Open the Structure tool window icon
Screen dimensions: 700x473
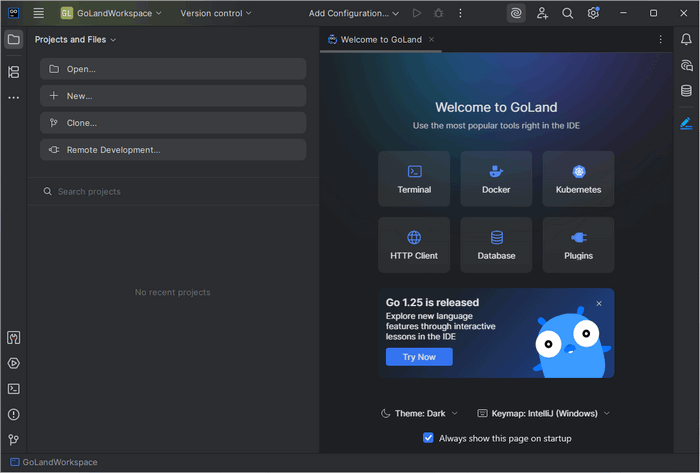(13, 72)
